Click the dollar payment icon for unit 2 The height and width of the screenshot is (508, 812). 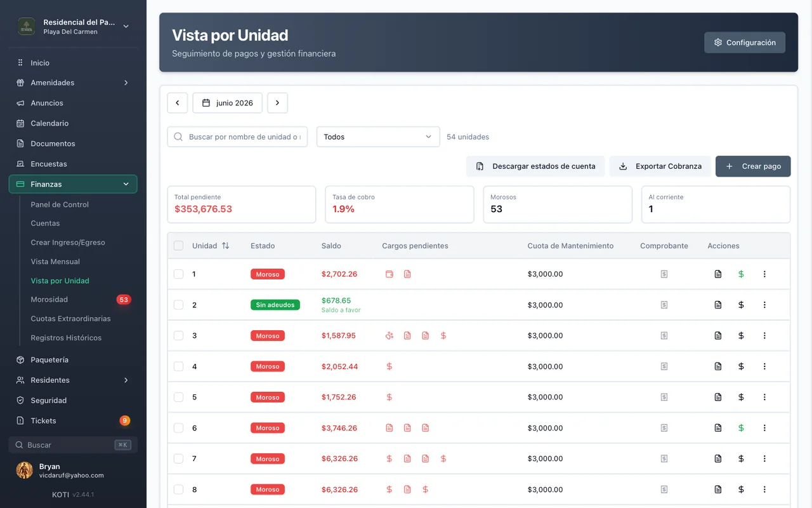pos(741,305)
